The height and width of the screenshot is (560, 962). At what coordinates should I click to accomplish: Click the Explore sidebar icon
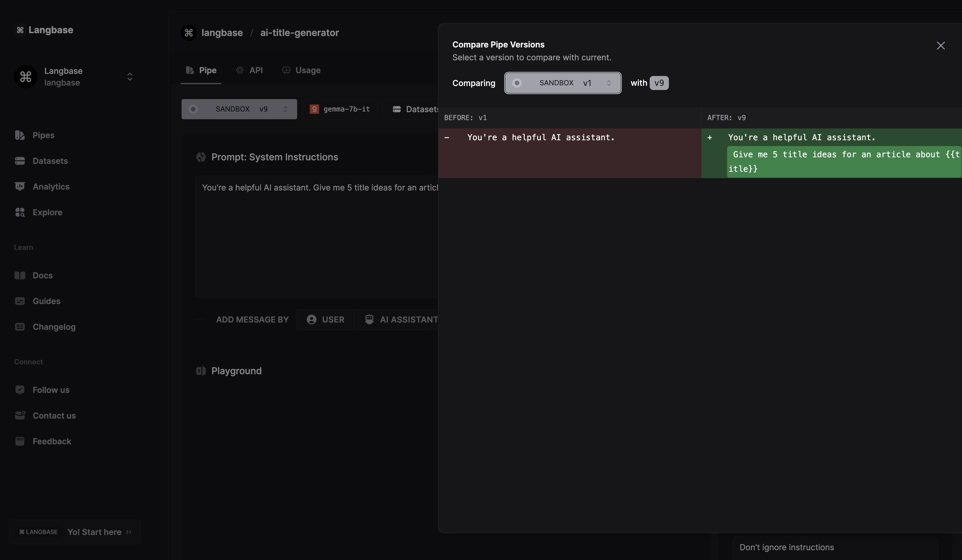coord(19,212)
